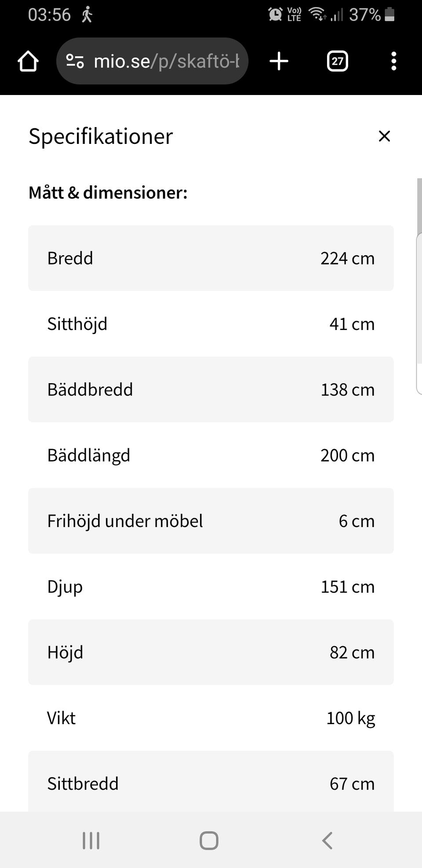Tap the Djup 151 cm row
The image size is (422, 868).
(211, 586)
